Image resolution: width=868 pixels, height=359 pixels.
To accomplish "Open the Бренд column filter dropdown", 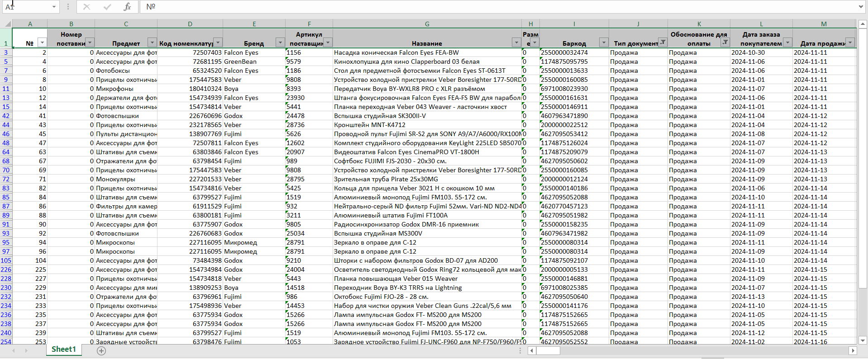I will click(280, 43).
